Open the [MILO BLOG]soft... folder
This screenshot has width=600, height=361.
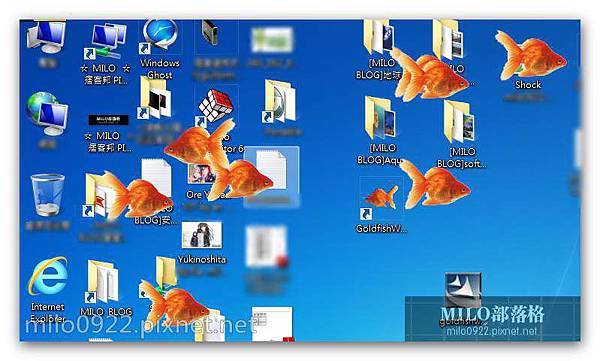pos(459,122)
